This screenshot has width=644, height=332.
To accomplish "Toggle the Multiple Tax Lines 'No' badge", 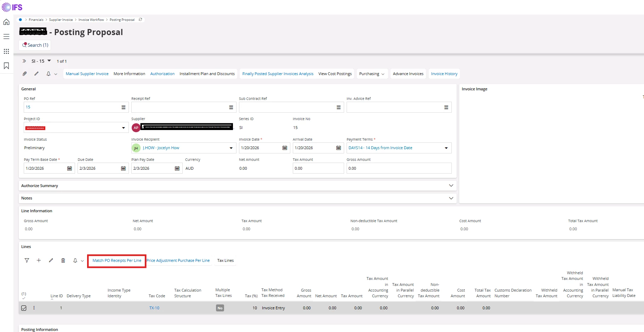I will point(220,308).
